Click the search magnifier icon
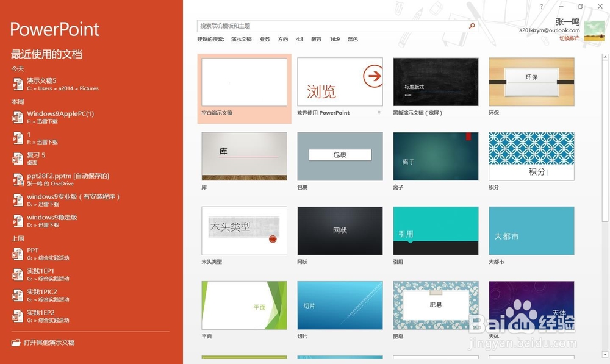610x364 pixels. click(x=472, y=26)
